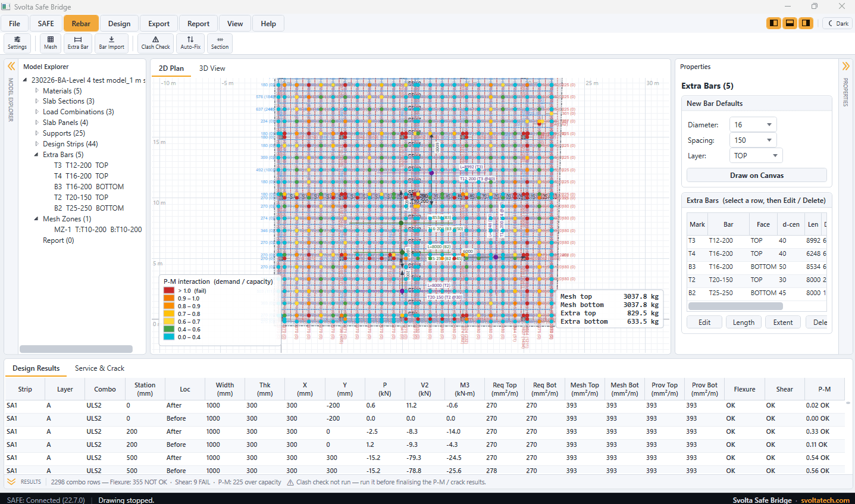This screenshot has width=855, height=504.
Task: Click the red > 1.0 (fail) legend swatch
Action: [169, 291]
